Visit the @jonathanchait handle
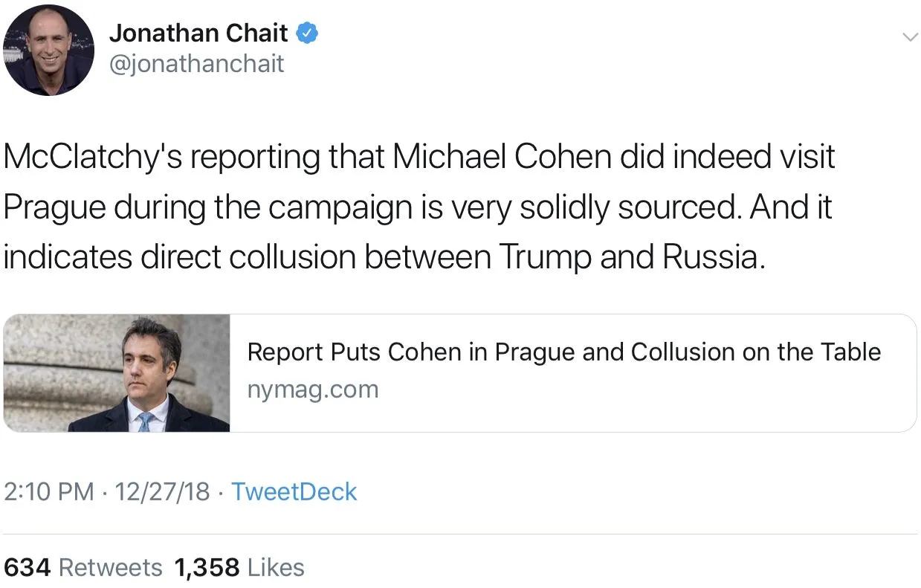 (196, 64)
